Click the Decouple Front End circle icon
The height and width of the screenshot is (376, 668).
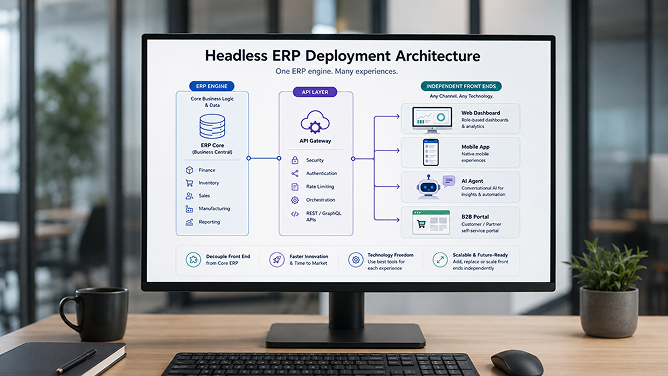coord(193,259)
